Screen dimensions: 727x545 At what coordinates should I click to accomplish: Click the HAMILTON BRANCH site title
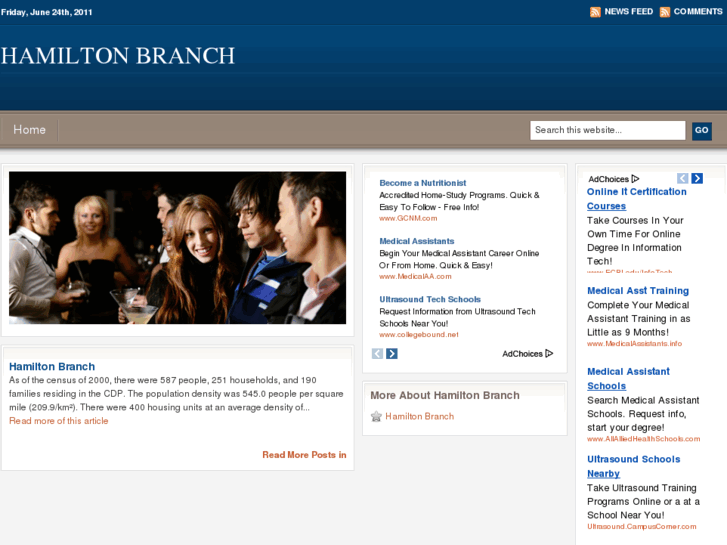118,56
